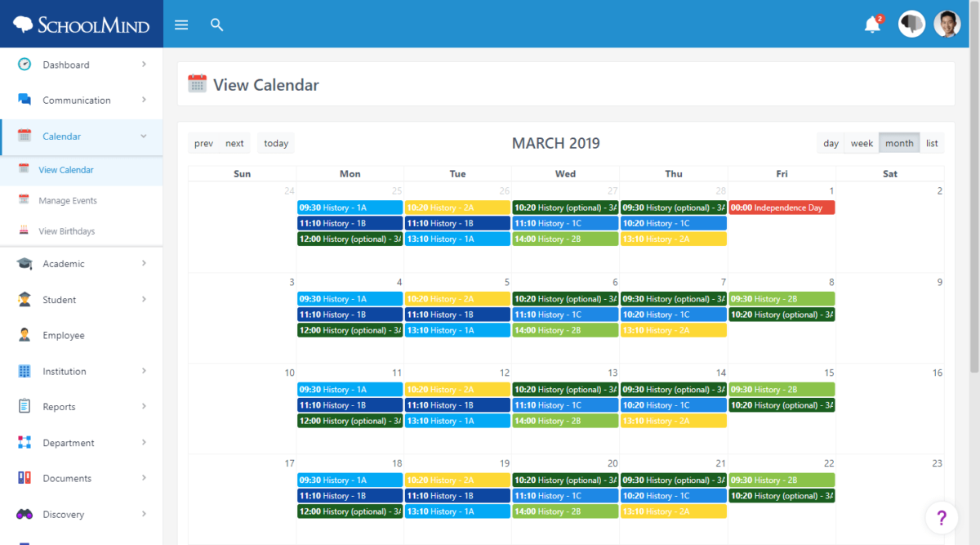Open the red Independence Day event
The width and height of the screenshot is (980, 545).
(782, 208)
